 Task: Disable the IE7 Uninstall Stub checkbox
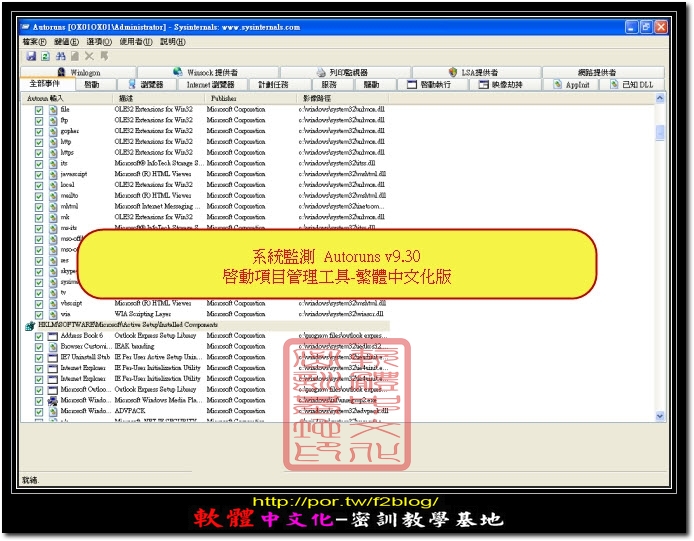coord(39,357)
